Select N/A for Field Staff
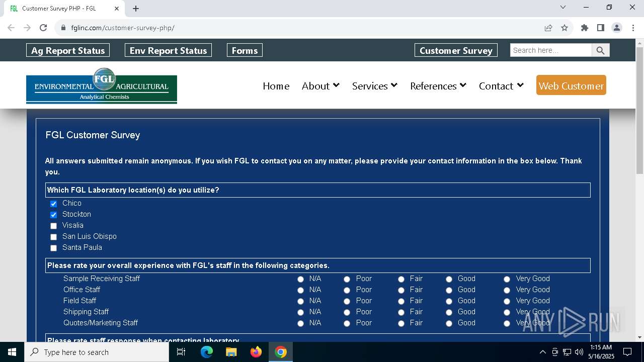Viewport: 644px width, 362px height. tap(300, 301)
